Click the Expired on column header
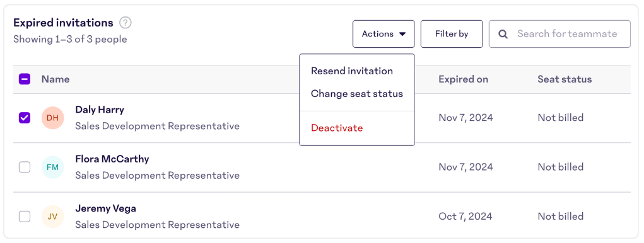644x243 pixels. (463, 79)
